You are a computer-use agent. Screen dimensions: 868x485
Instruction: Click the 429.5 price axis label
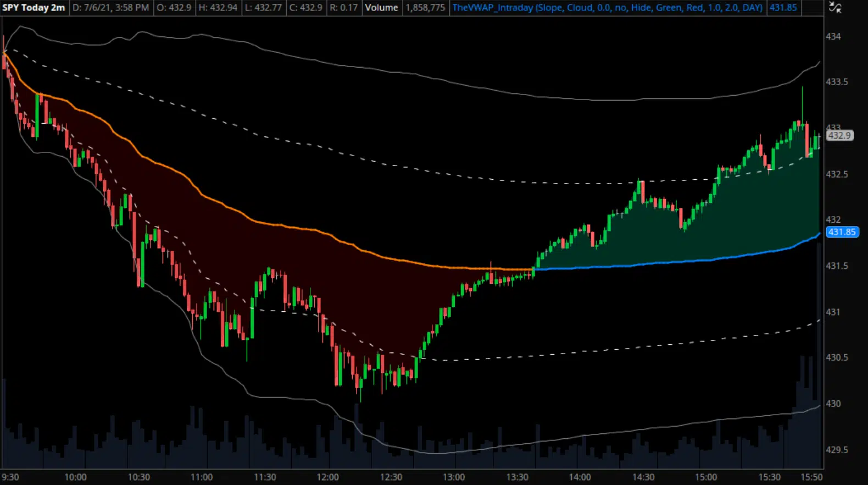click(x=837, y=450)
